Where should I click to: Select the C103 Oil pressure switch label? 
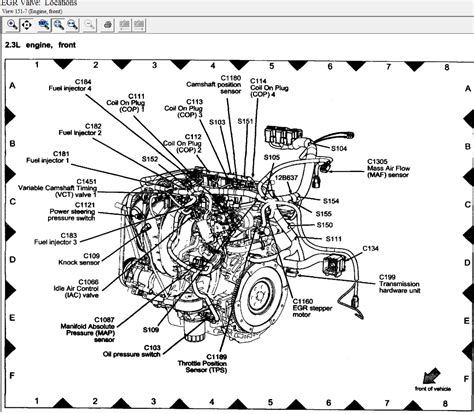(132, 351)
